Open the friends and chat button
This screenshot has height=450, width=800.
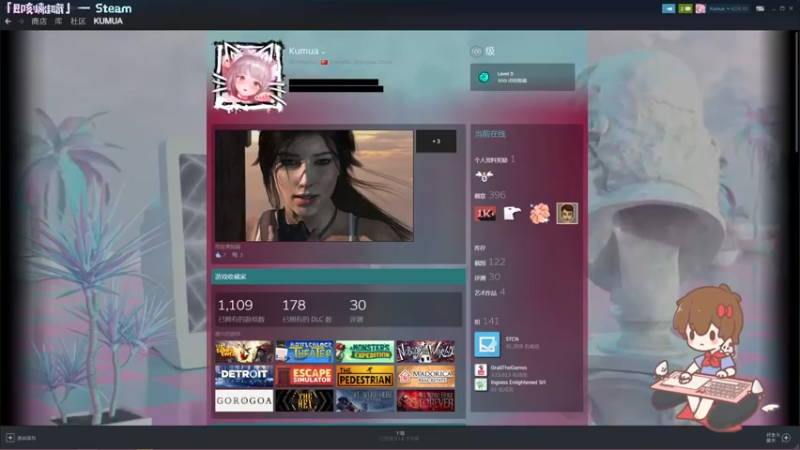point(779,438)
